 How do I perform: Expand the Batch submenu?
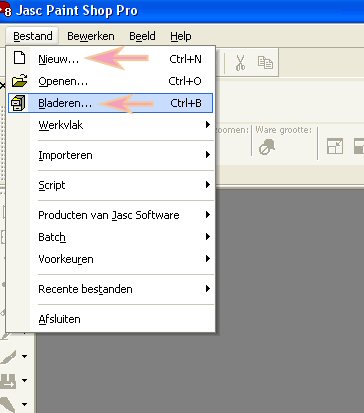pos(110,237)
